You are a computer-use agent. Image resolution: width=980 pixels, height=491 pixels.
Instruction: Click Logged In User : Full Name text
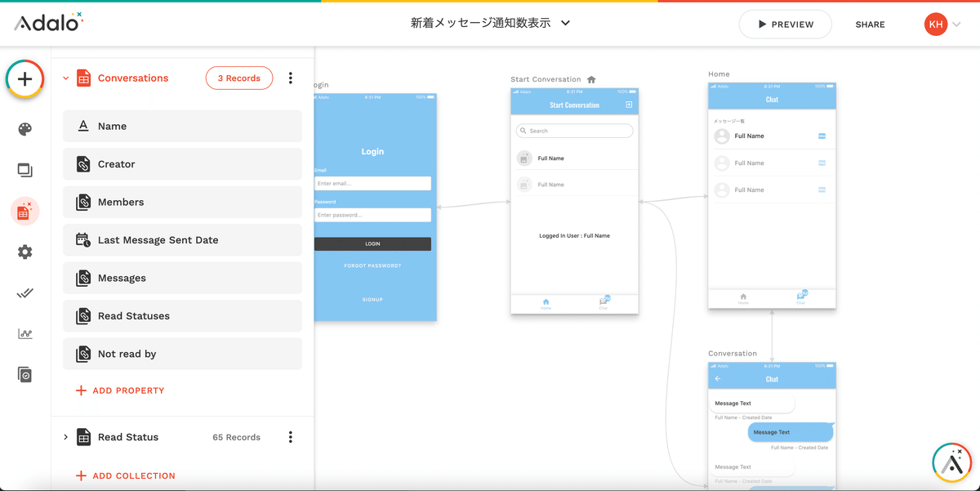click(574, 236)
